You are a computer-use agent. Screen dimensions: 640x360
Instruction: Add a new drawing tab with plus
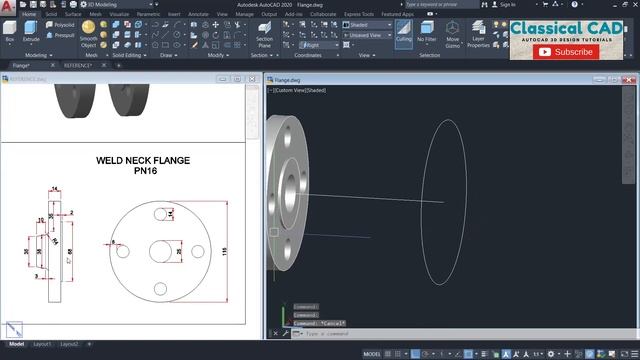[119, 65]
